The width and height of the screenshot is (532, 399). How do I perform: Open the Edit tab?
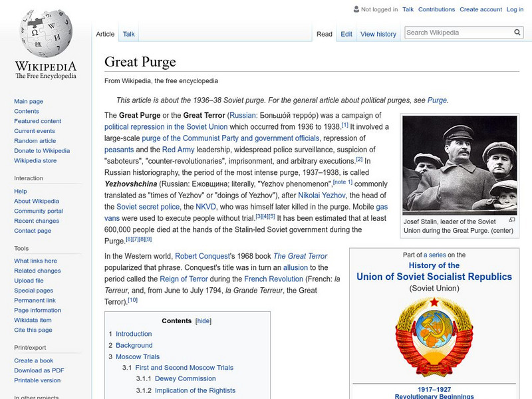point(346,33)
